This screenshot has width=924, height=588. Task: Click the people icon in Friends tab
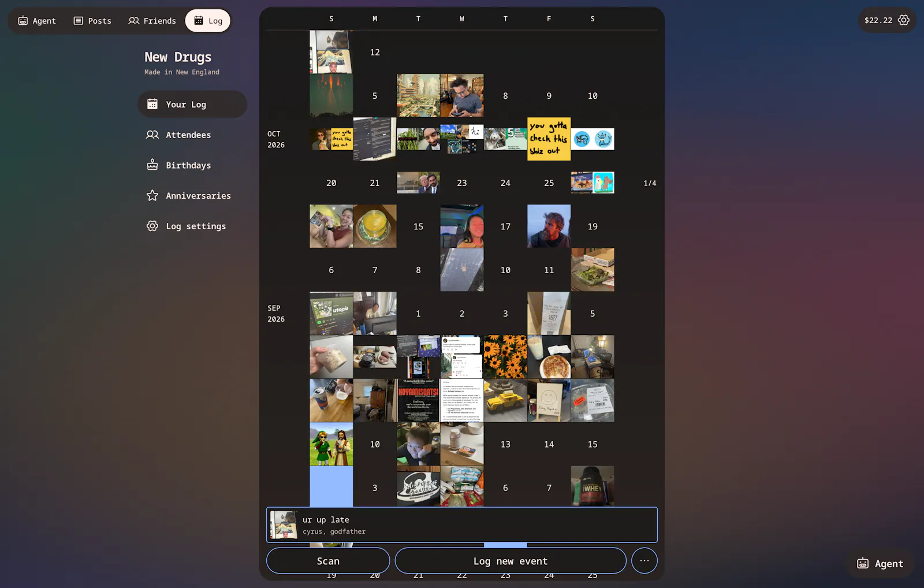pyautogui.click(x=134, y=21)
